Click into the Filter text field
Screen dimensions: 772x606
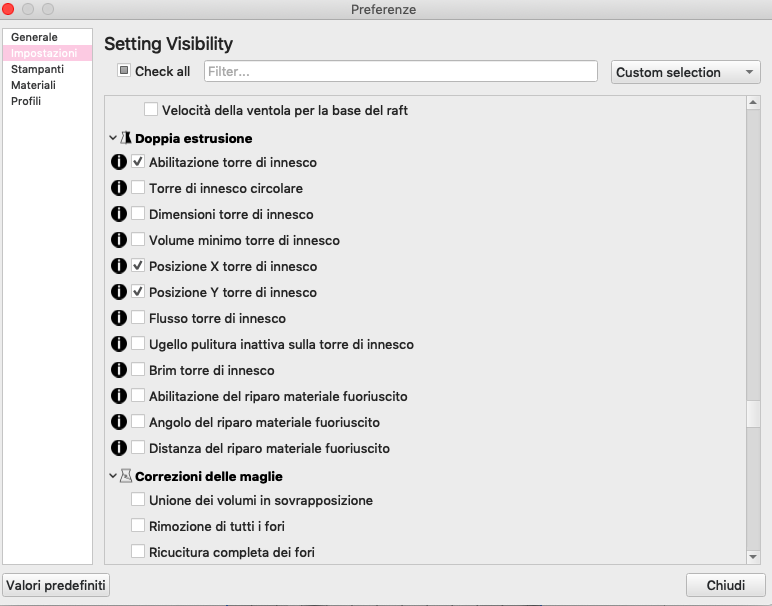[401, 71]
